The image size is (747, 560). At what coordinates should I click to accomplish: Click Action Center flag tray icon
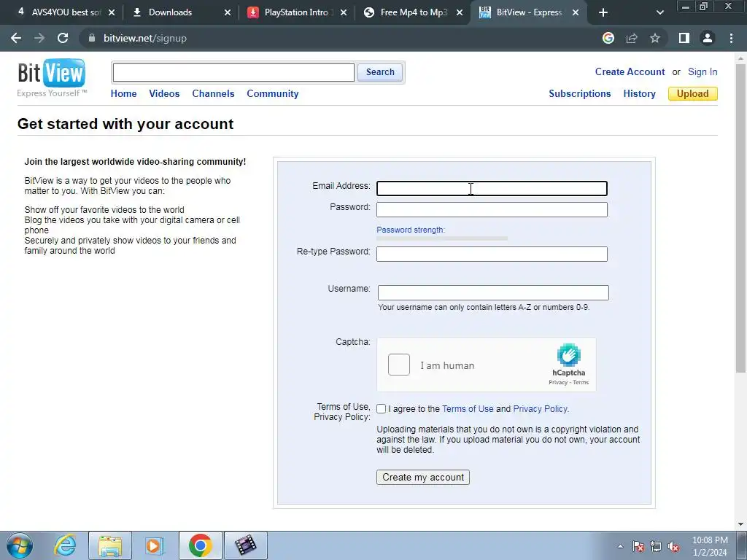(x=638, y=546)
